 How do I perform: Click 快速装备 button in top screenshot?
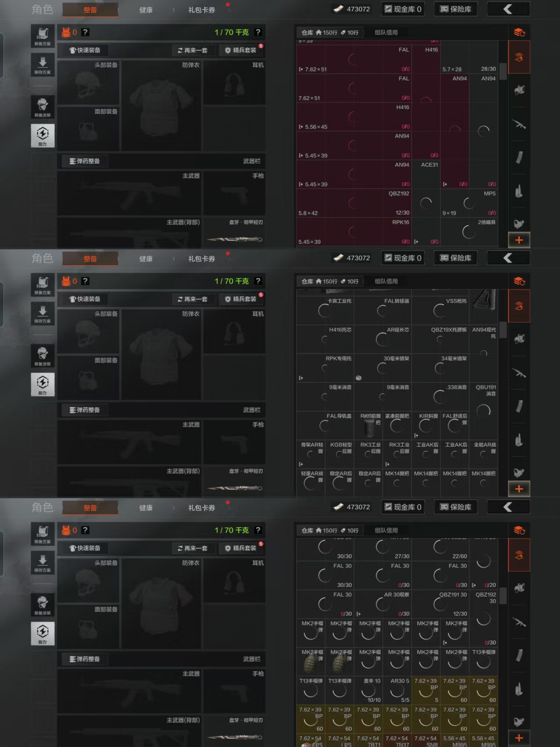85,50
